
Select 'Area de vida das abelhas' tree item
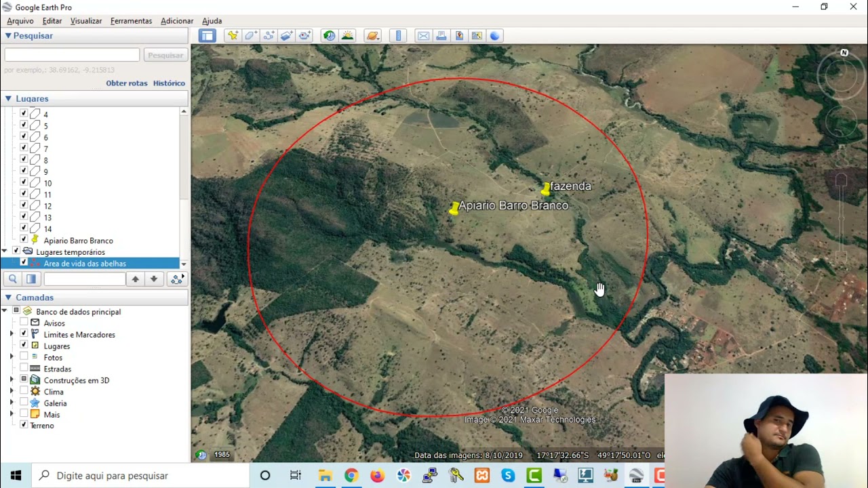point(85,264)
